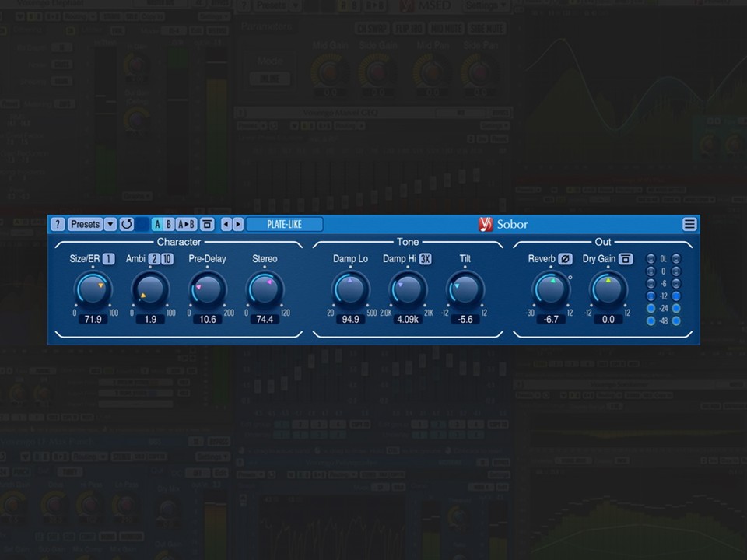Toggle the 1 button beside Size/ER
This screenshot has height=560, width=747.
(x=109, y=259)
